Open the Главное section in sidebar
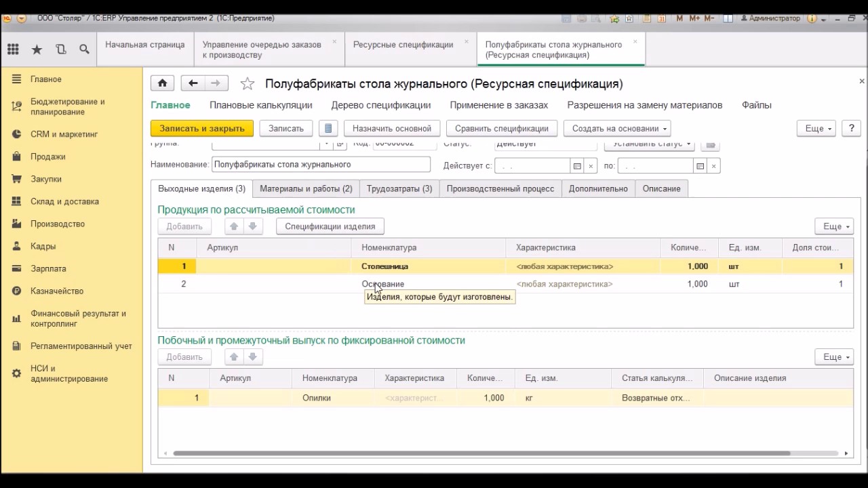Image resolution: width=868 pixels, height=488 pixels. tap(46, 79)
